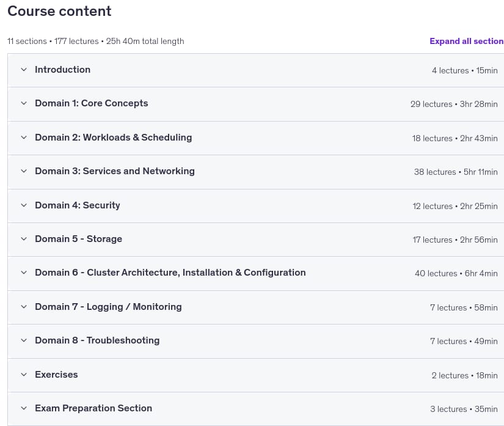
Task: Click the Domain 4: Security title
Action: pos(78,205)
